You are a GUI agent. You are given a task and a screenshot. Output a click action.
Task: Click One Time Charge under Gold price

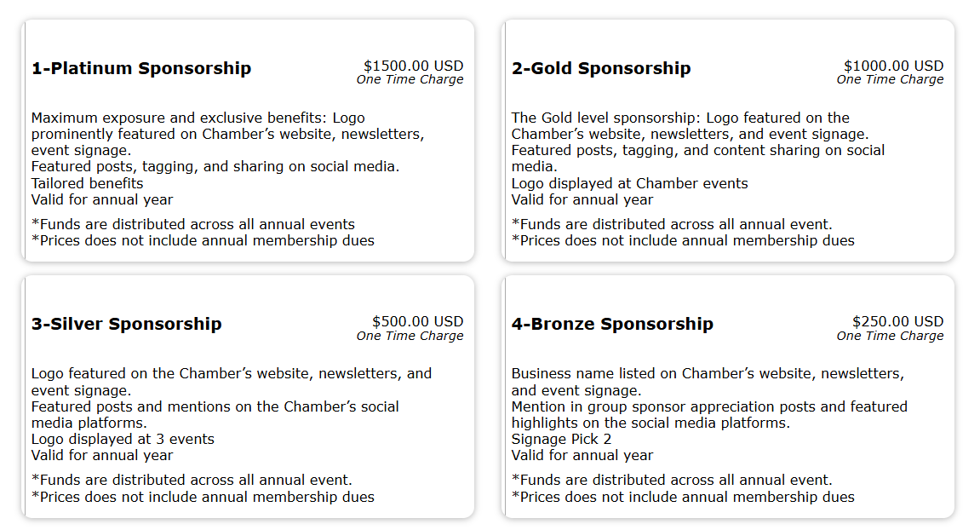pyautogui.click(x=890, y=80)
